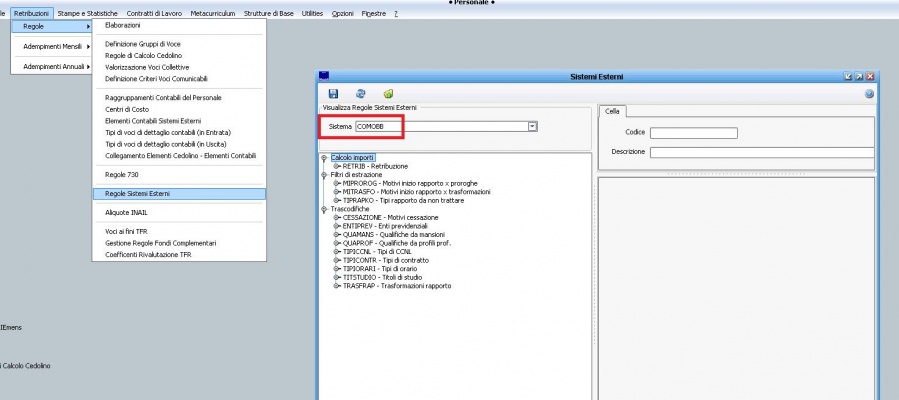Open the Utilities menu
Viewport: 899px width, 400px height.
[312, 13]
